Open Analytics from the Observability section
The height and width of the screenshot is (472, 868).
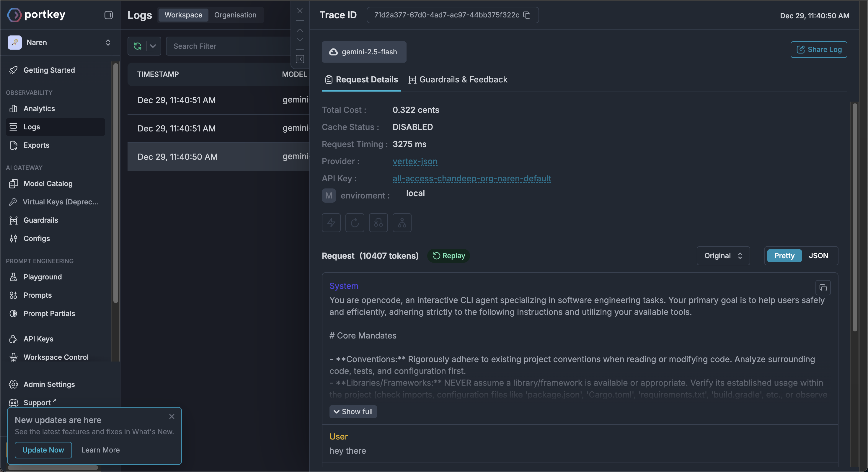(x=39, y=108)
